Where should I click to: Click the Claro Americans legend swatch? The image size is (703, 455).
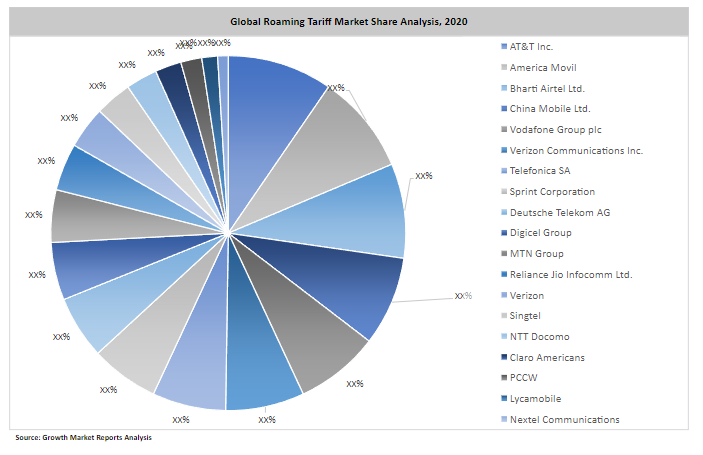click(x=504, y=357)
